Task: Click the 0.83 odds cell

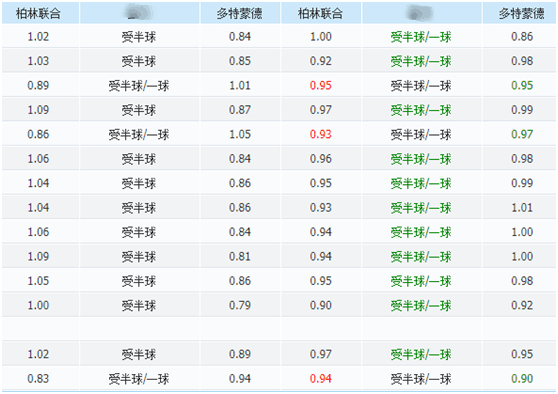Action: coord(38,378)
